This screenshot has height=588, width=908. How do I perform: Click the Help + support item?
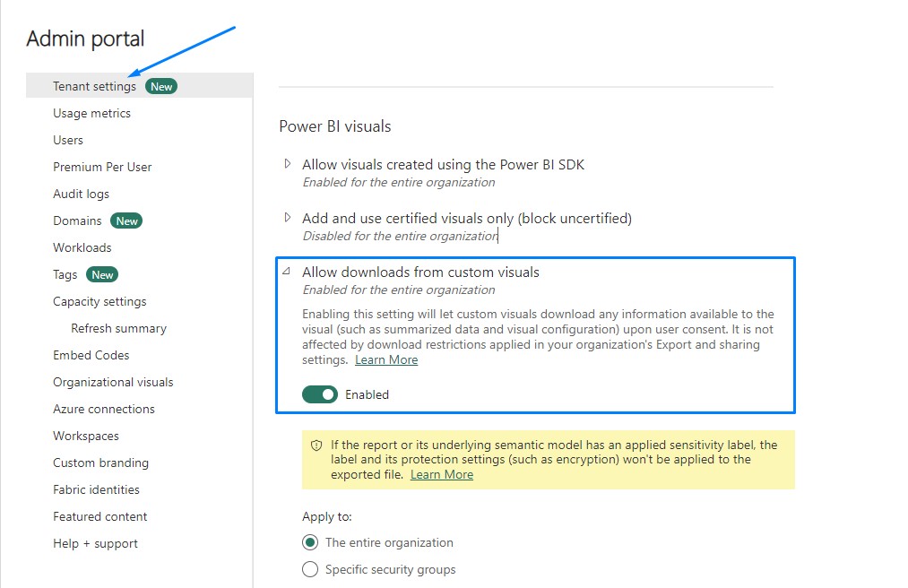95,544
